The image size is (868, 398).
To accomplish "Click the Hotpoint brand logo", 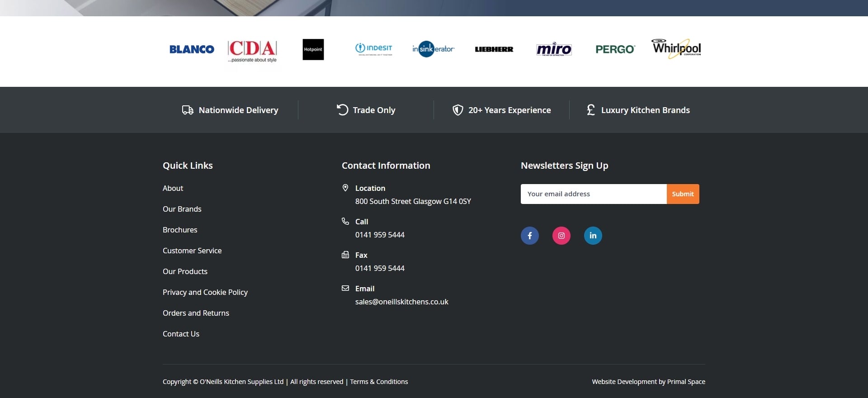I will pyautogui.click(x=313, y=49).
